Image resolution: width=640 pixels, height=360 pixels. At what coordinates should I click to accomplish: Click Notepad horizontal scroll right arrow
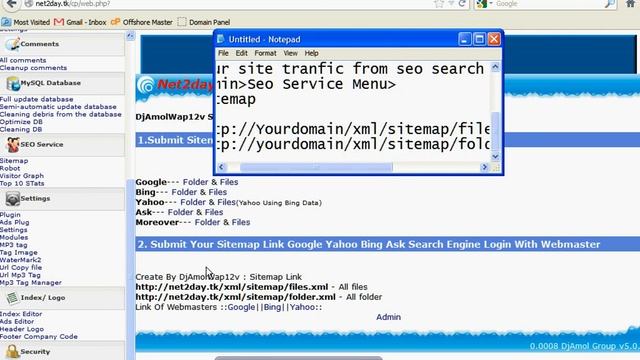click(484, 167)
